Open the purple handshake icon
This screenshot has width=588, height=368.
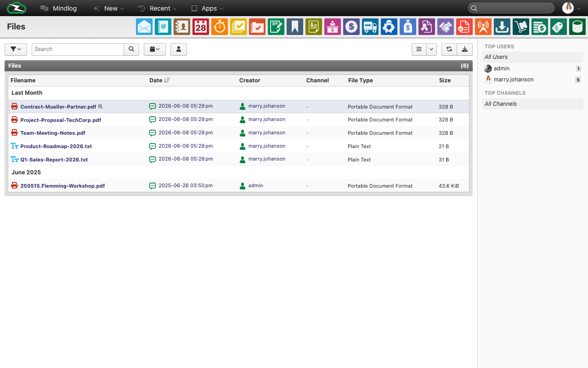point(446,27)
